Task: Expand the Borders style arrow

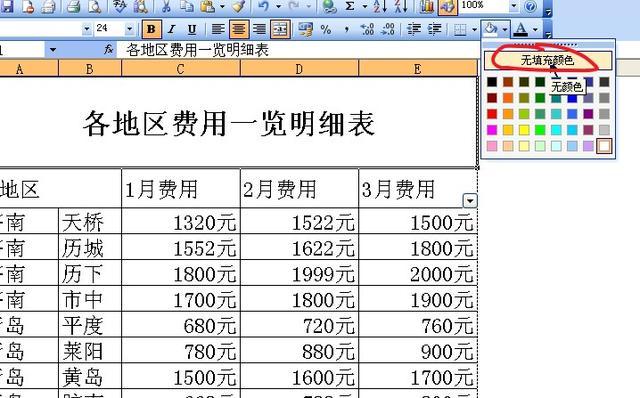Action: [474, 29]
